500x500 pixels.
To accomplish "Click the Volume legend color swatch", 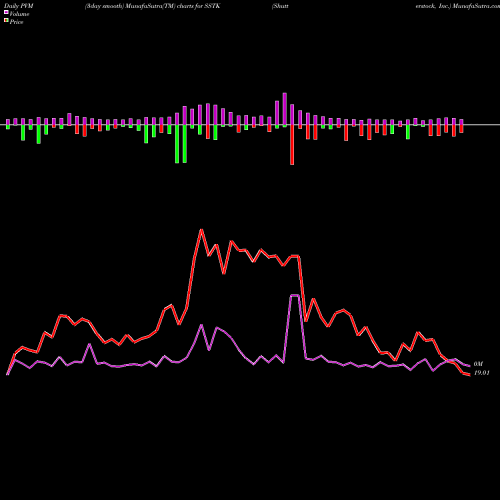I will (x=6, y=12).
